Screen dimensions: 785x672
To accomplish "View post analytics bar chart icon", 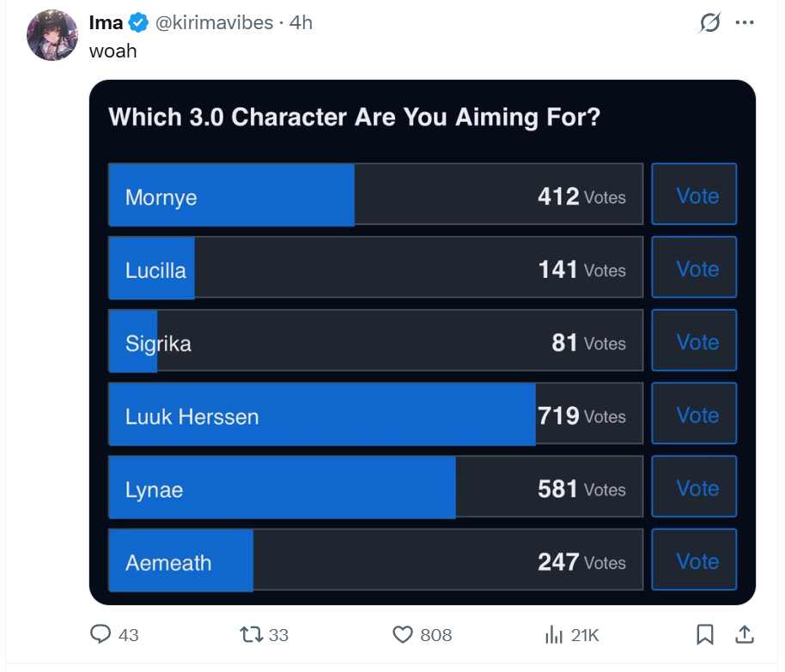I will [x=554, y=634].
